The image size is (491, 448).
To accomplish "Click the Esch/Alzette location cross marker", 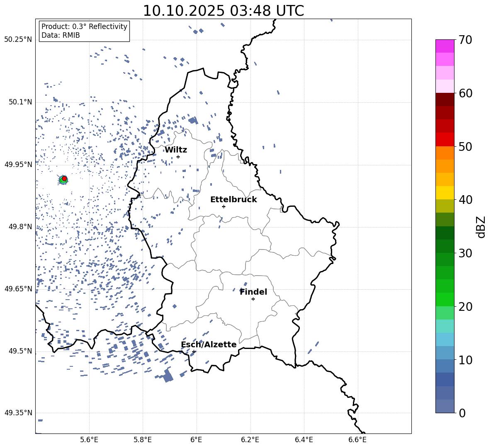I will pos(194,351).
